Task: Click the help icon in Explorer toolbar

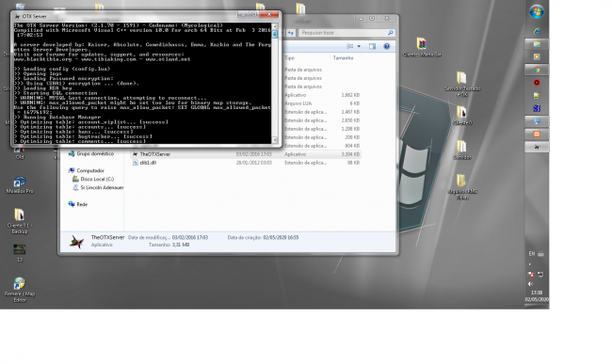Action: (x=386, y=46)
